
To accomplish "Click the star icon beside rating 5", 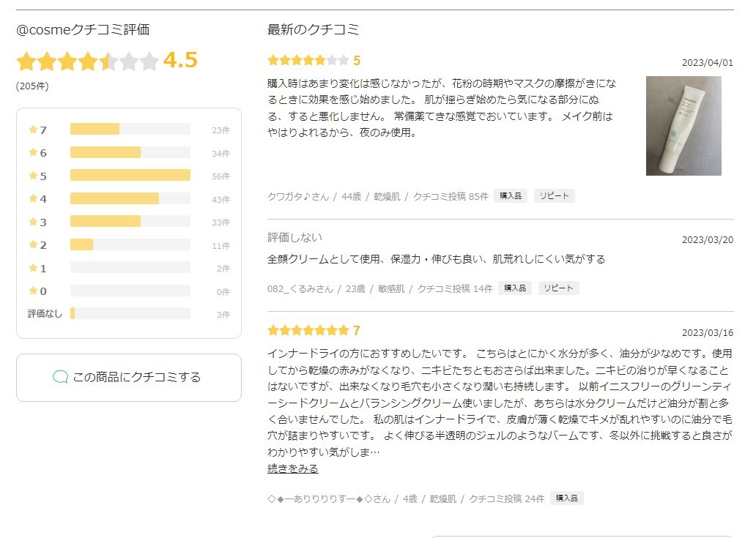I will click(33, 176).
